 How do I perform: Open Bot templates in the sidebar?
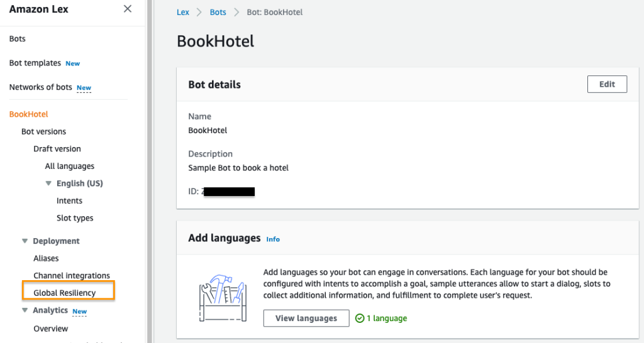coord(35,63)
